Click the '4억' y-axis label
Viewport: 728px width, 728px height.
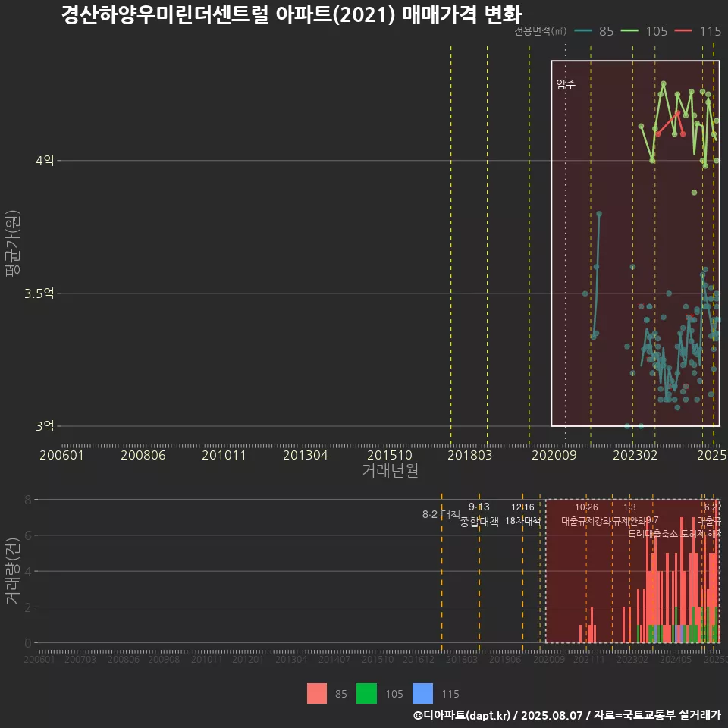(45, 161)
